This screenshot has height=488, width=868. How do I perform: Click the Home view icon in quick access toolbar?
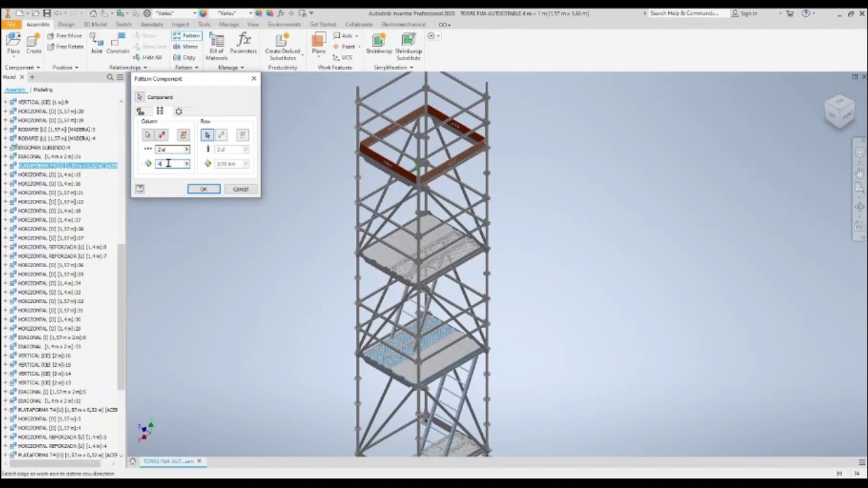click(93, 13)
